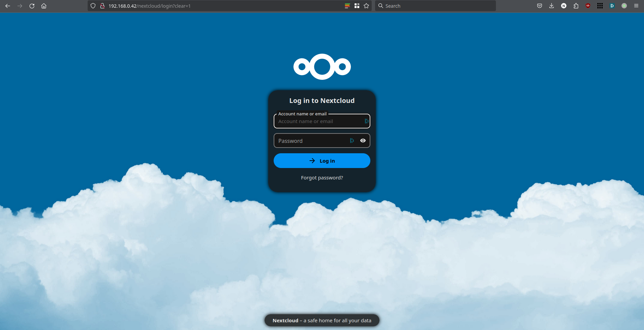Click the password manager icon in the account field

(366, 121)
